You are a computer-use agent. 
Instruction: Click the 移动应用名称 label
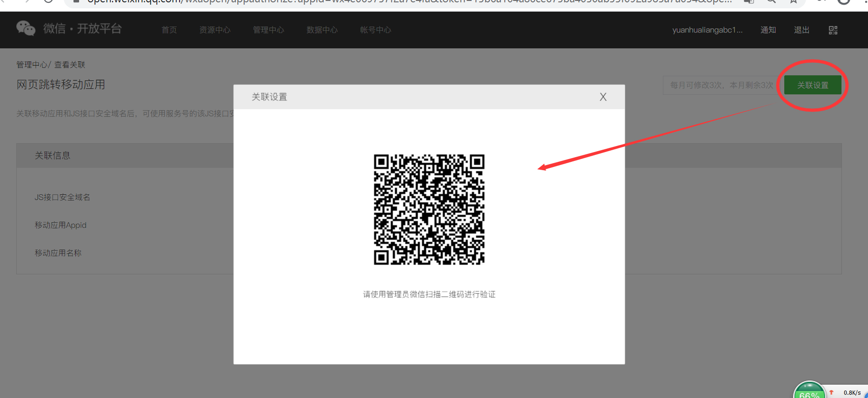tap(58, 253)
